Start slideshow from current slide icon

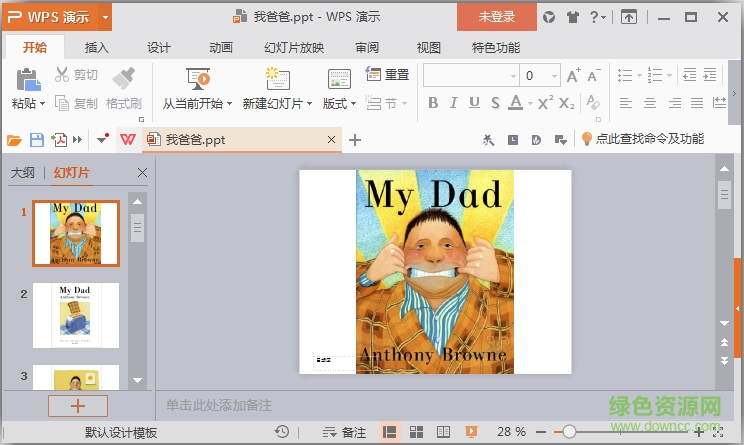197,79
